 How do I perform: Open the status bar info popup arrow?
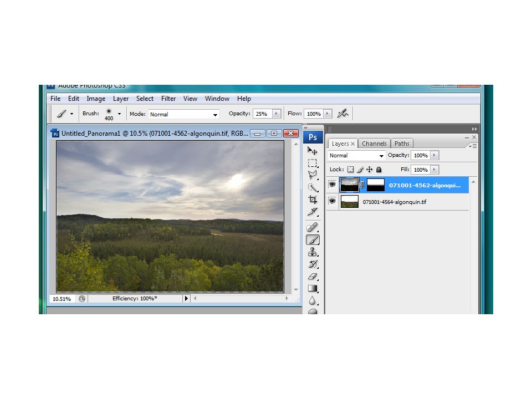(186, 299)
